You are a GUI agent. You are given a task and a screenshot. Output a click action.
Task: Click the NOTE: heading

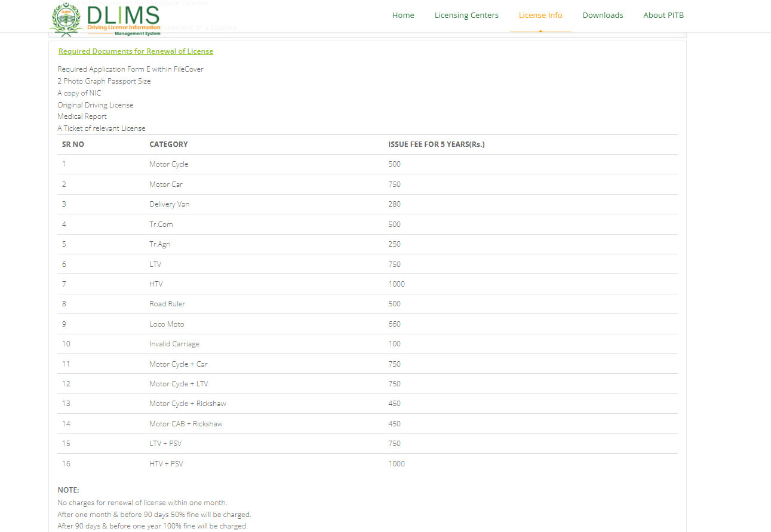click(68, 490)
